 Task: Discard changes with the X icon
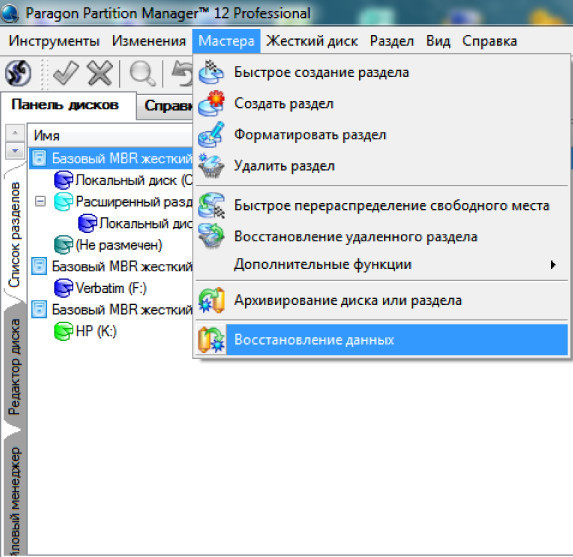(100, 73)
